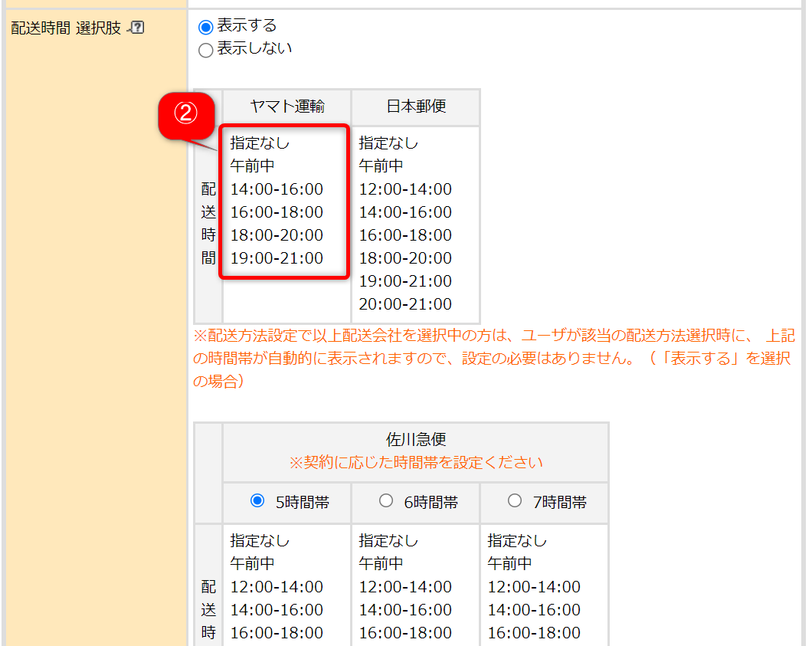The height and width of the screenshot is (646, 812).
Task: Click the ※契約に応じた時間帯を設定ください note
Action: pyautogui.click(x=415, y=463)
